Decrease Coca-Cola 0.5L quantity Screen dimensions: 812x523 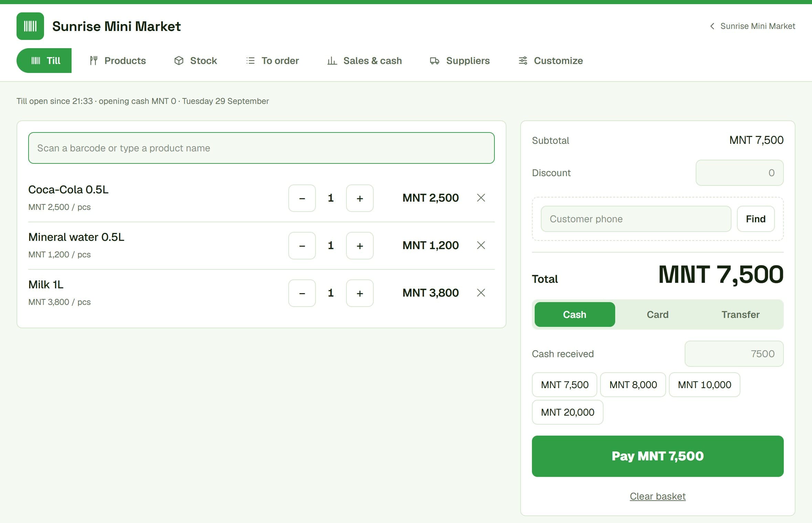(302, 198)
